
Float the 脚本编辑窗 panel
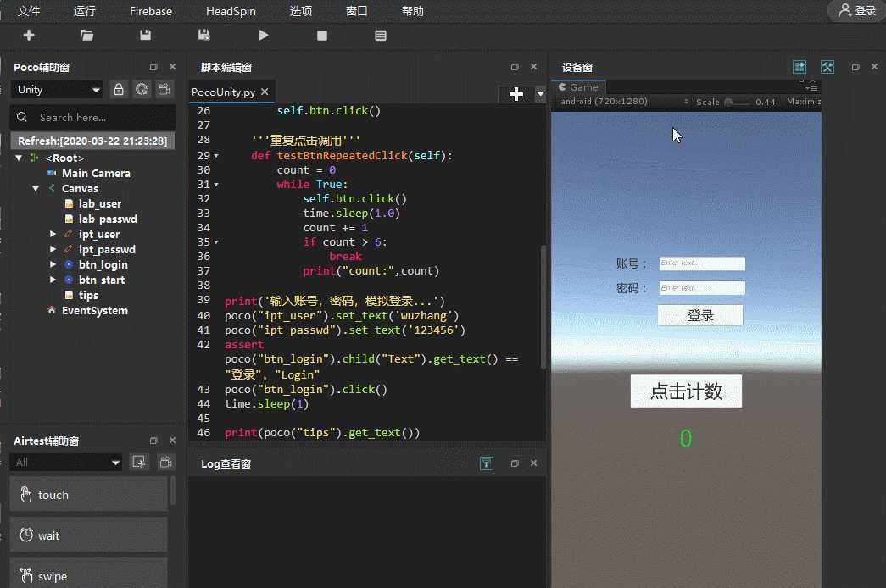click(x=514, y=67)
